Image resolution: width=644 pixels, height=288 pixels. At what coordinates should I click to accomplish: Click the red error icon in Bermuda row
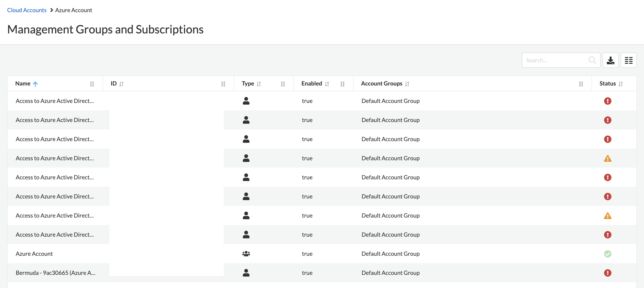pyautogui.click(x=607, y=273)
